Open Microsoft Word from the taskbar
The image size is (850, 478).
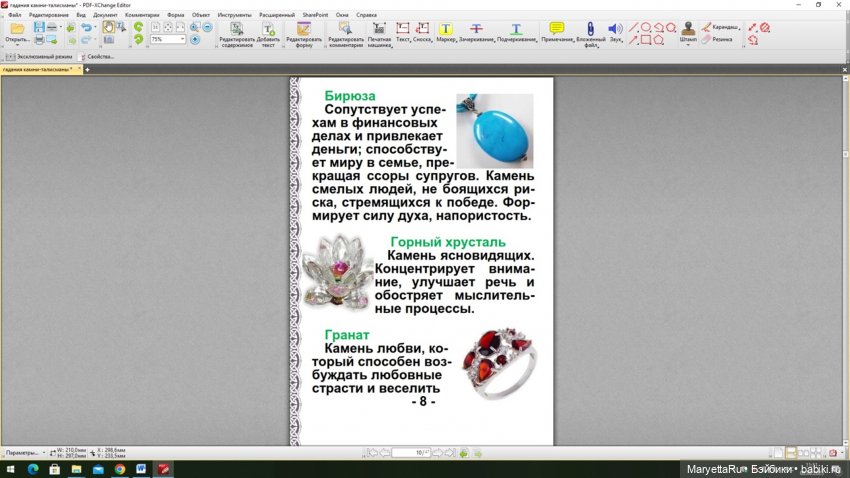coord(141,468)
